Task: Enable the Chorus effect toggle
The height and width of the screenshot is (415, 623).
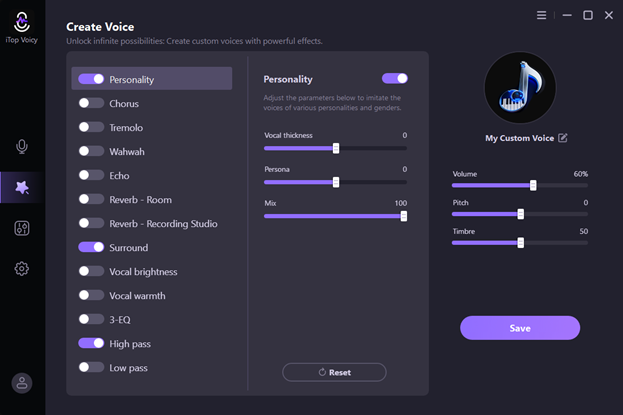Action: coord(91,103)
